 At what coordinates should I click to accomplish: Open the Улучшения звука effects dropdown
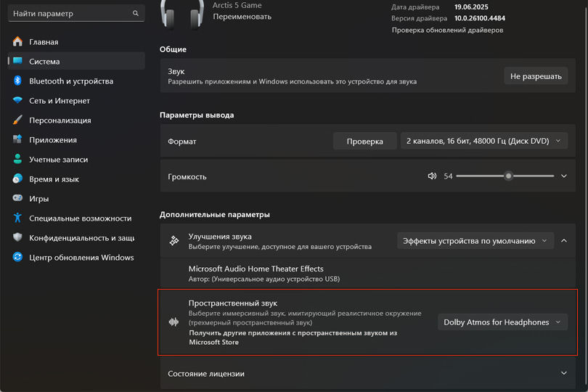[475, 241]
